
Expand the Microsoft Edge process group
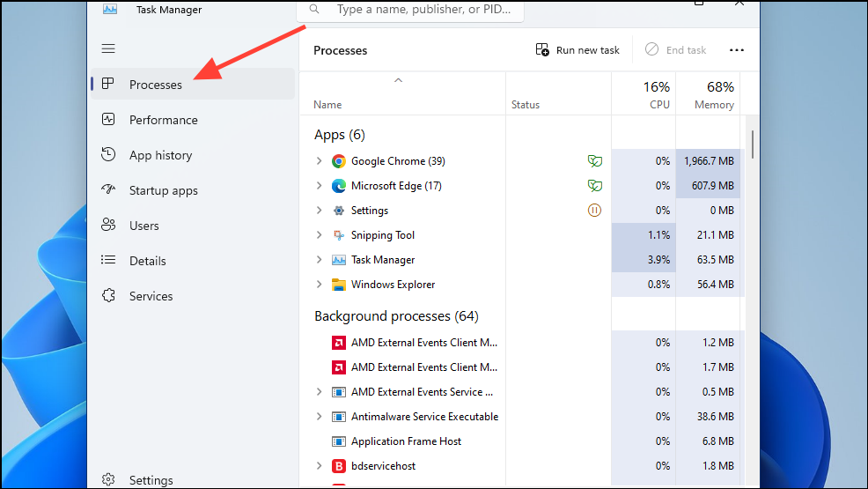tap(319, 186)
